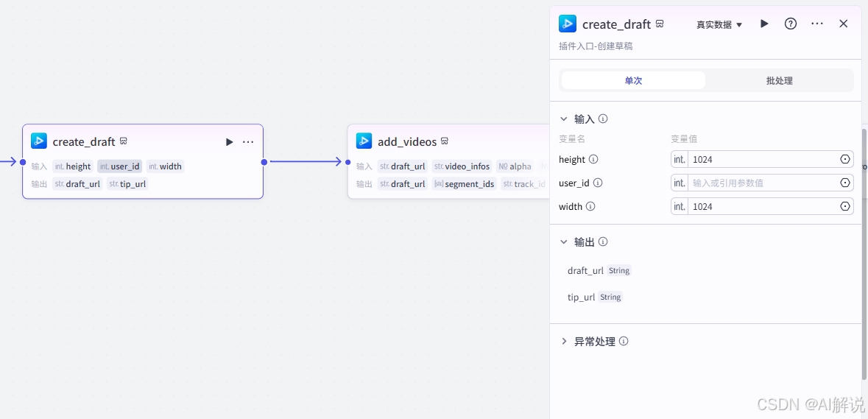The height and width of the screenshot is (419, 868).
Task: Collapse the 输出 section
Action: point(564,242)
